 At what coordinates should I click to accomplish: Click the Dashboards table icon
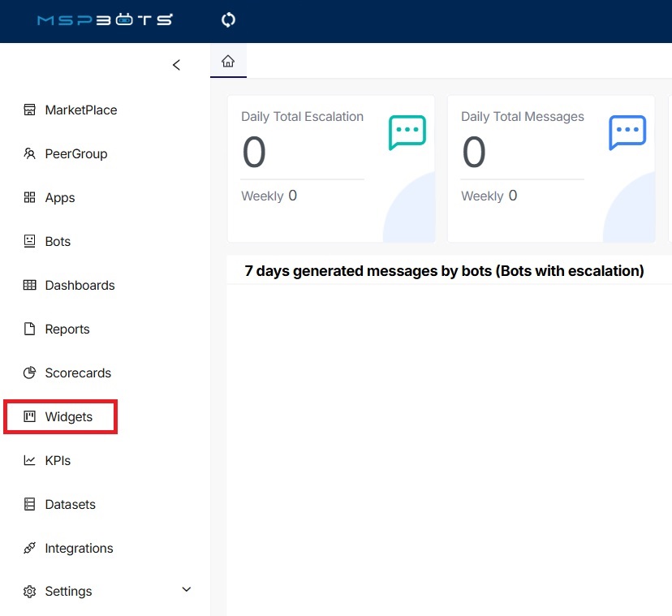click(x=30, y=286)
